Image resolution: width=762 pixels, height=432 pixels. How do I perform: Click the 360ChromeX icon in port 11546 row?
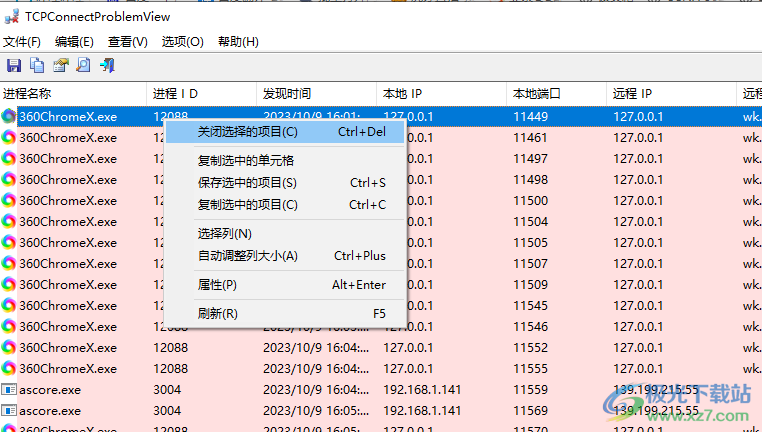click(x=8, y=327)
